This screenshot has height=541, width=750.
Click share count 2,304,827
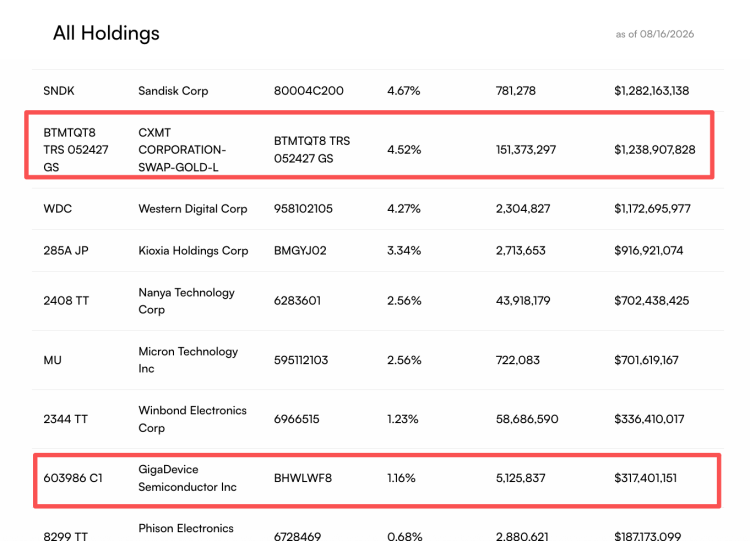pyautogui.click(x=523, y=209)
